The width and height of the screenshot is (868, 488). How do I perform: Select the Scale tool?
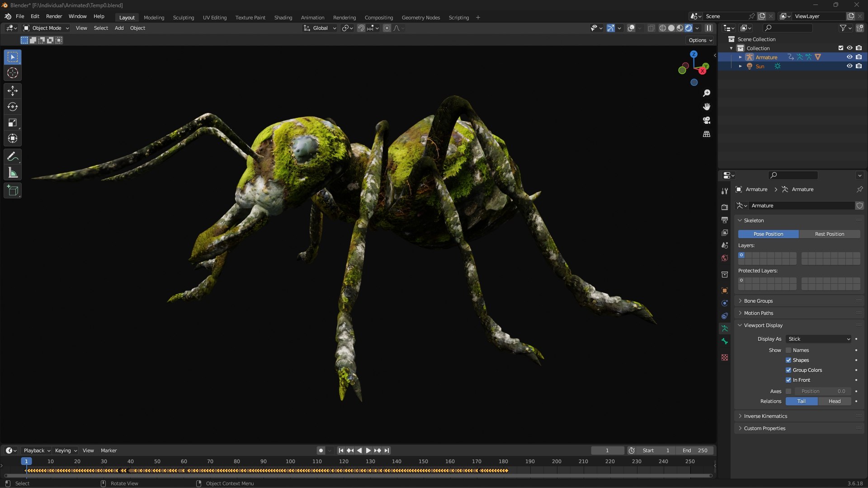[13, 122]
